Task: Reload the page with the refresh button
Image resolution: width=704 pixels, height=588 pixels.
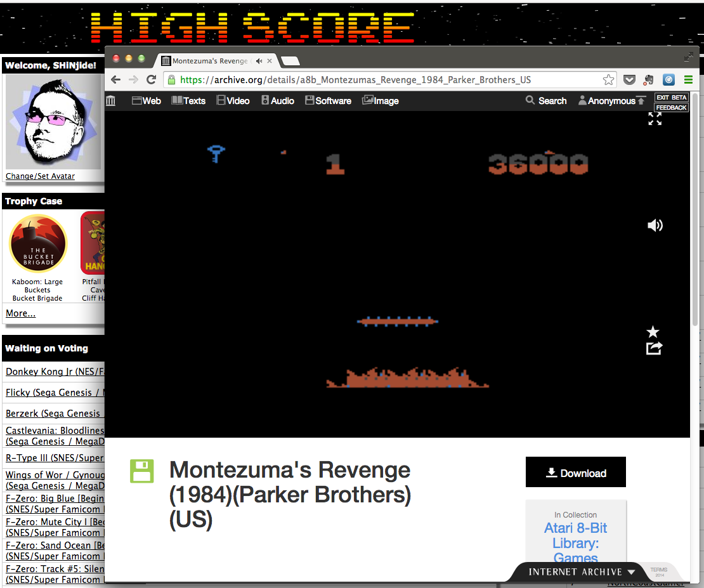Action: coord(151,80)
